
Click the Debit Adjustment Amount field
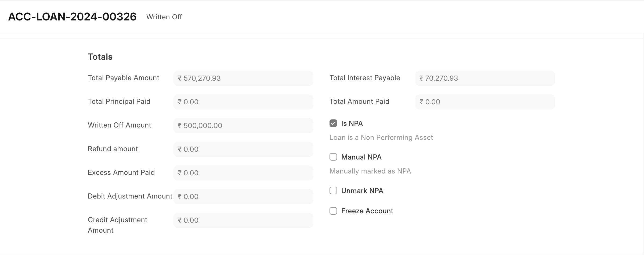(x=243, y=197)
